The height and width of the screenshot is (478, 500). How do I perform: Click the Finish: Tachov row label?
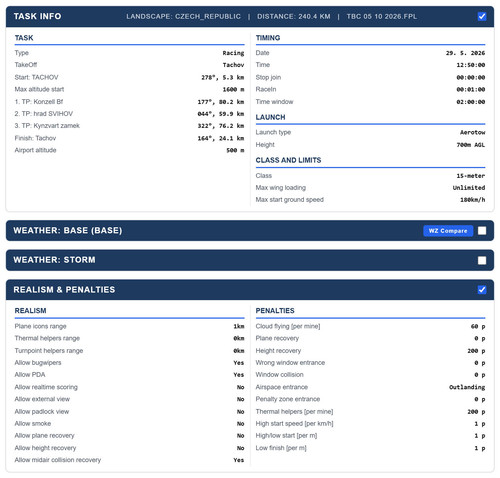35,138
